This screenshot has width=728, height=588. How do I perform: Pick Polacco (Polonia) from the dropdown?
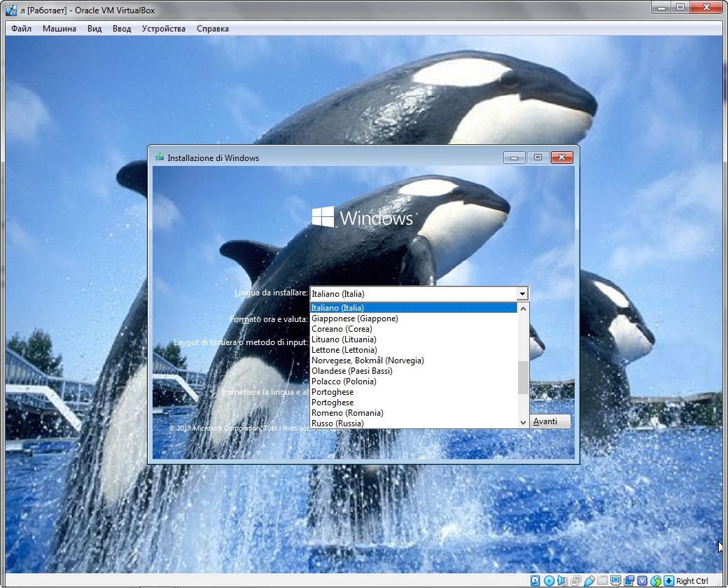click(x=344, y=381)
